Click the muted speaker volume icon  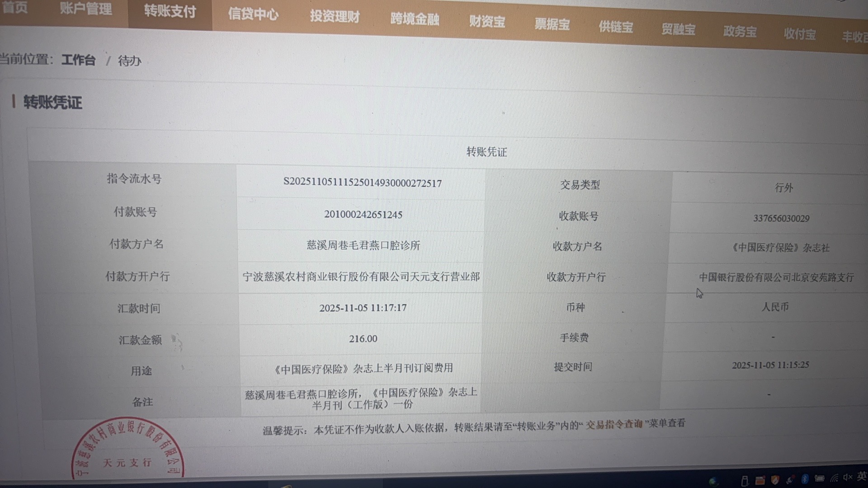click(x=848, y=477)
